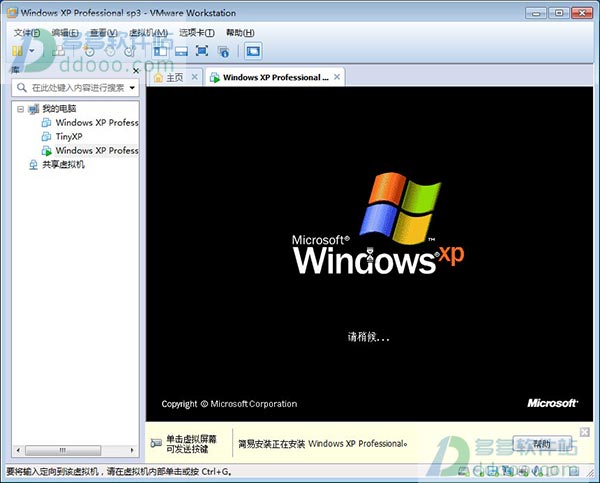Select the running Windows XP Profess VM entry

pyautogui.click(x=96, y=150)
